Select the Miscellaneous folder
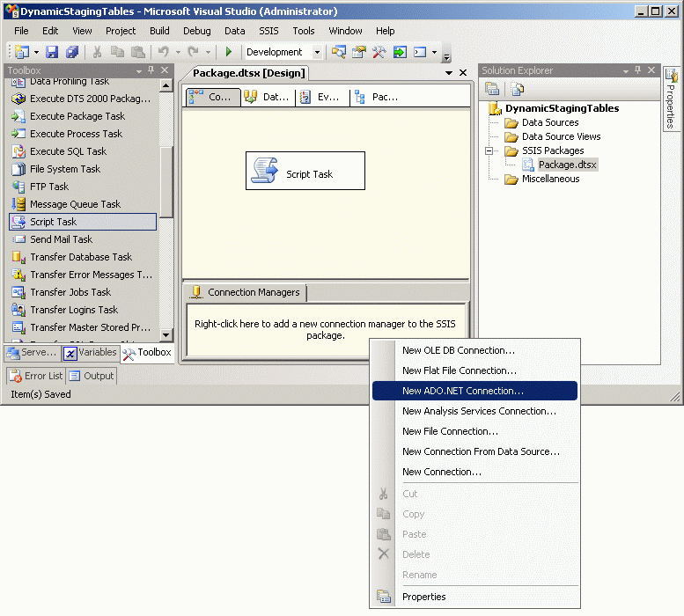Screen dimensions: 684x616 (550, 179)
